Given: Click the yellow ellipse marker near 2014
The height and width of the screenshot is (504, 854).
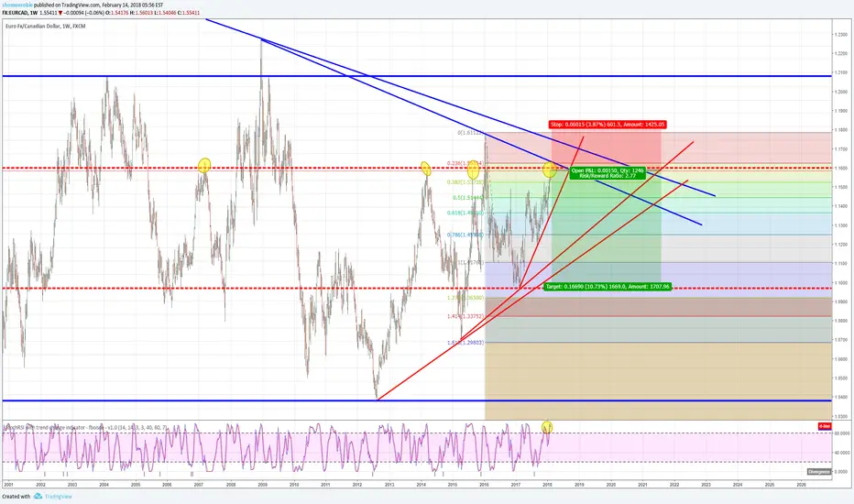Looking at the screenshot, I should [426, 169].
